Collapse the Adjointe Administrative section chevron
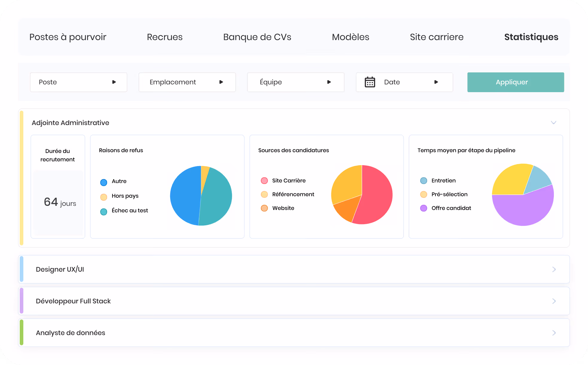Image resolution: width=588 pixels, height=365 pixels. tap(554, 122)
